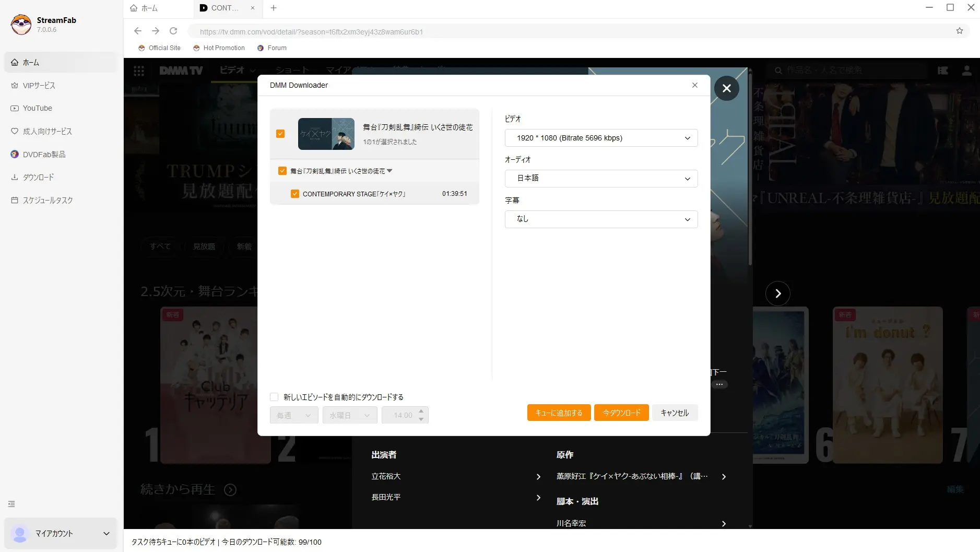Image resolution: width=980 pixels, height=552 pixels.
Task: Open 原作 葉原好江 entry
Action: pos(641,476)
